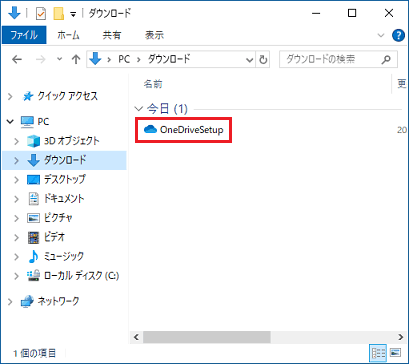Sort by the 名前 column header
The height and width of the screenshot is (364, 409).
point(153,84)
